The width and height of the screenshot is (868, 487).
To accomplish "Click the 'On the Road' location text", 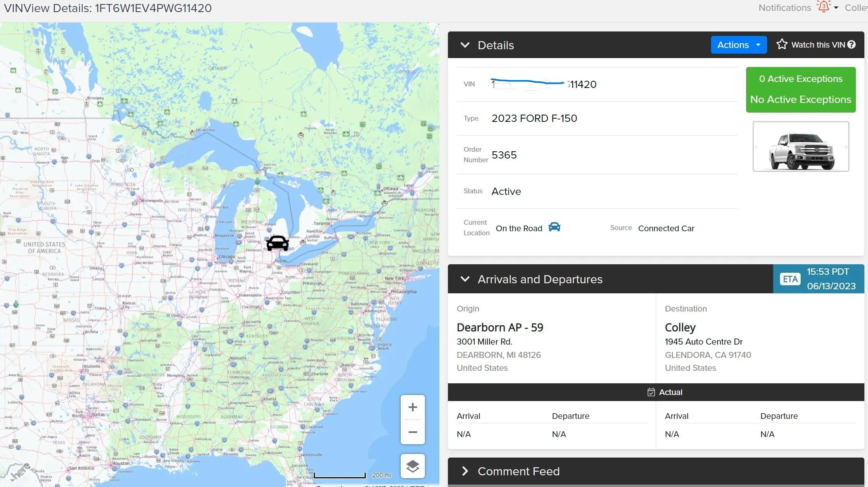I will pyautogui.click(x=519, y=228).
